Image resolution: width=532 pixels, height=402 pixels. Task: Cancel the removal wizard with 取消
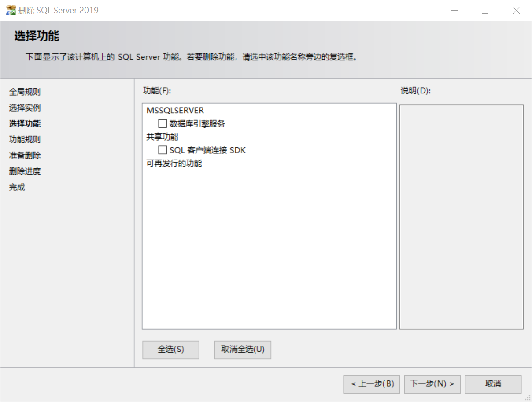click(493, 384)
